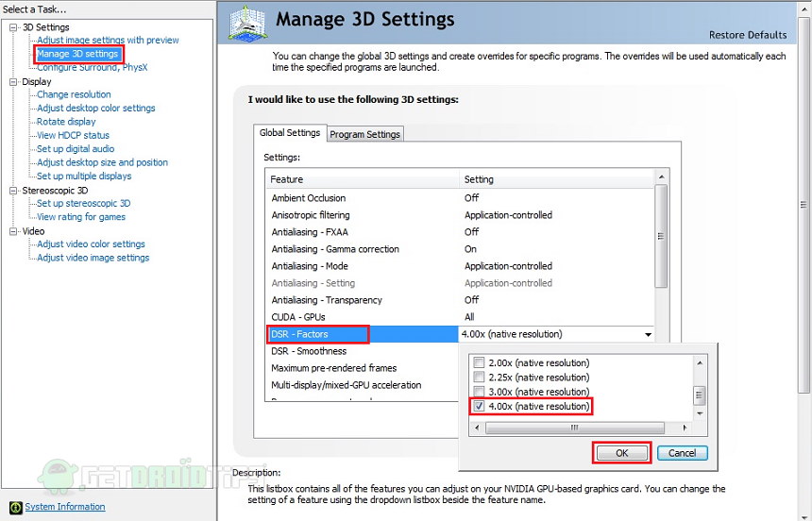Open Configure Surround, PhysX

click(x=93, y=67)
